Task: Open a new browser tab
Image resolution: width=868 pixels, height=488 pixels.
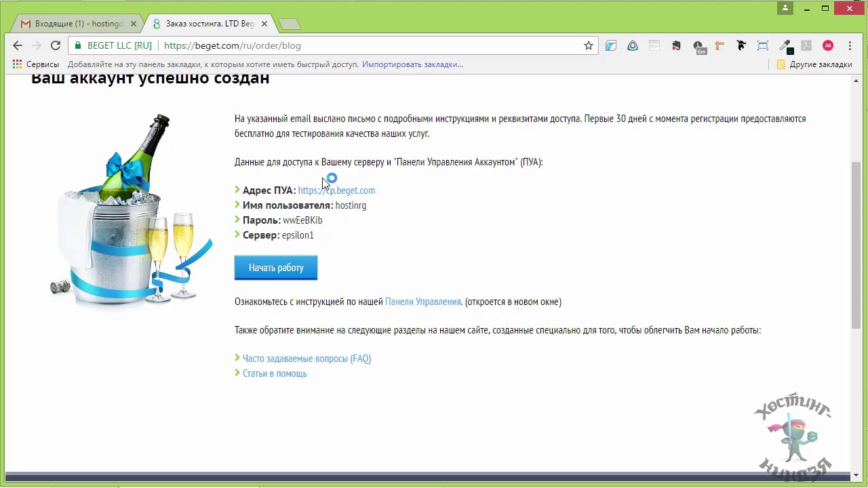Action: [x=290, y=24]
